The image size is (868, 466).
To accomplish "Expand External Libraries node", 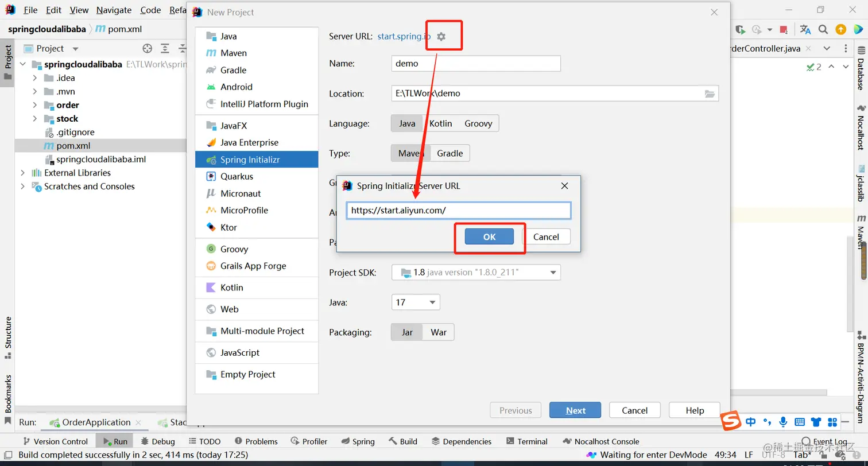I will [x=22, y=173].
